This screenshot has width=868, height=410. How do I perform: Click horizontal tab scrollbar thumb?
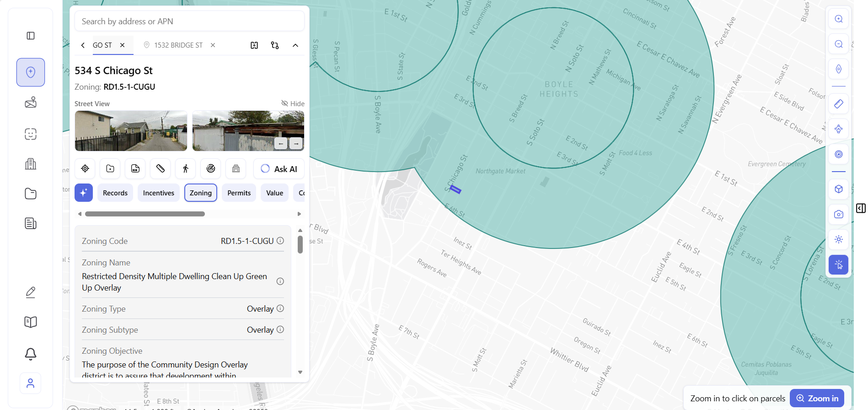click(145, 214)
